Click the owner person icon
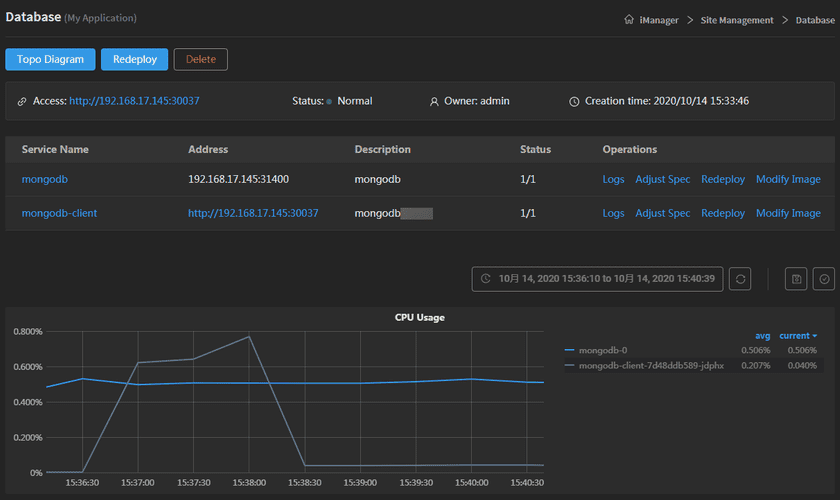The image size is (840, 500). tap(434, 101)
